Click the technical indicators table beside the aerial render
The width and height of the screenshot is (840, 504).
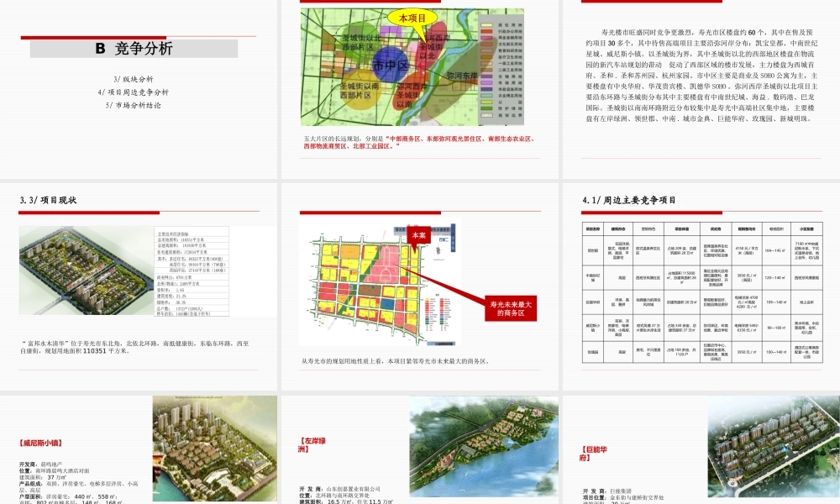point(192,271)
